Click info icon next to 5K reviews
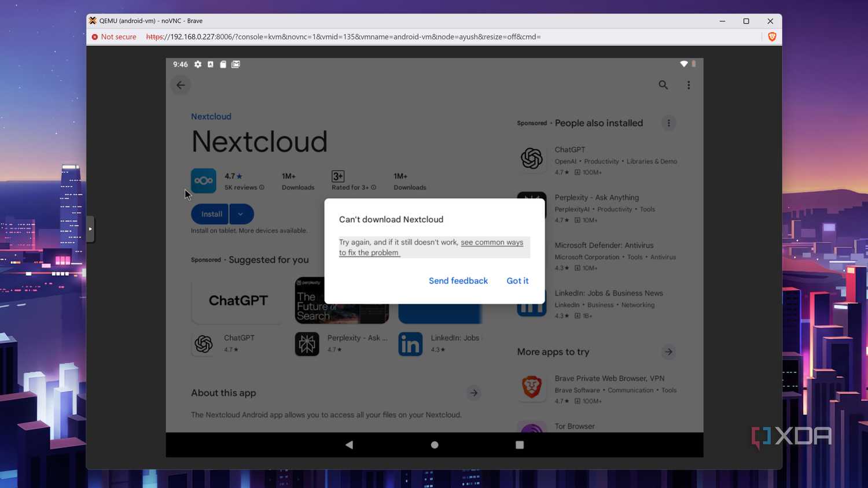Screen dimensions: 868x488 (262, 187)
